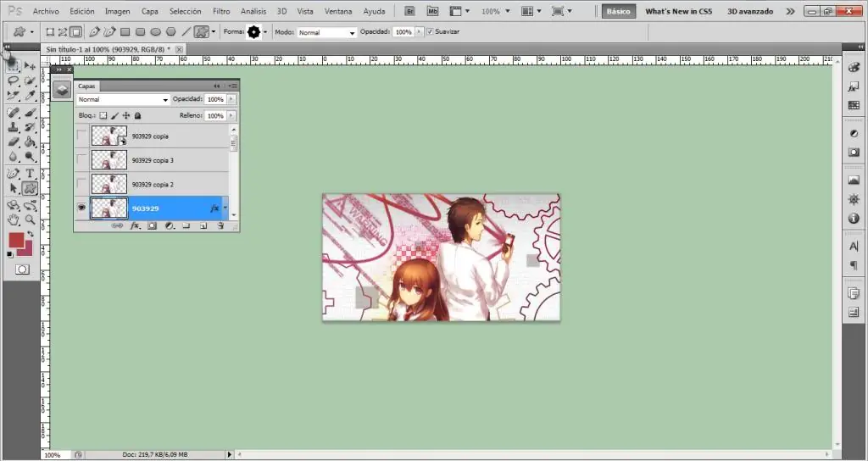Choose Ellipse shape in options bar
The height and width of the screenshot is (461, 868).
[x=156, y=32]
